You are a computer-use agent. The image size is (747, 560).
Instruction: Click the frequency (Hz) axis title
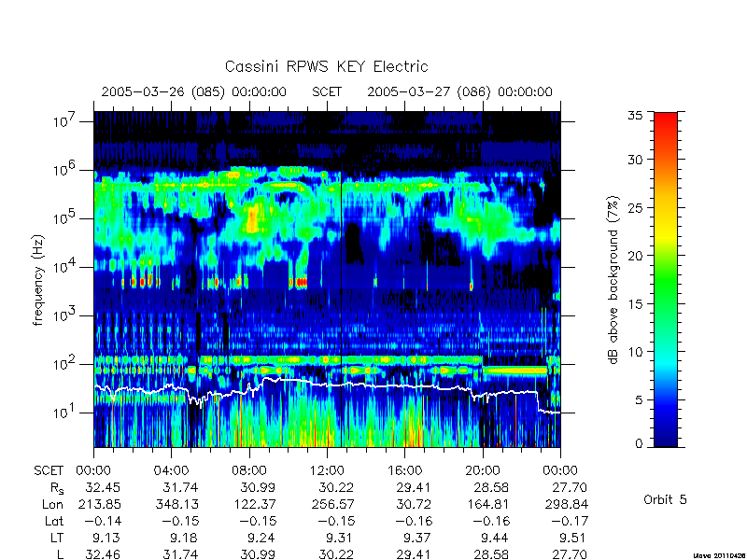click(38, 280)
